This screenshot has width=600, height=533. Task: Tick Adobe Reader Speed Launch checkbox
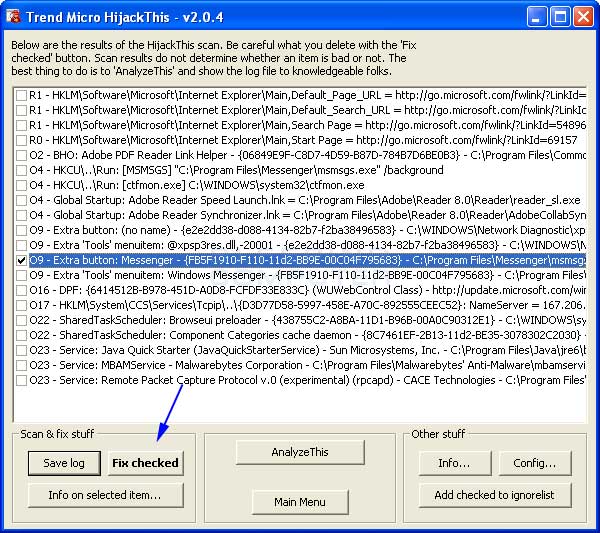pyautogui.click(x=21, y=200)
